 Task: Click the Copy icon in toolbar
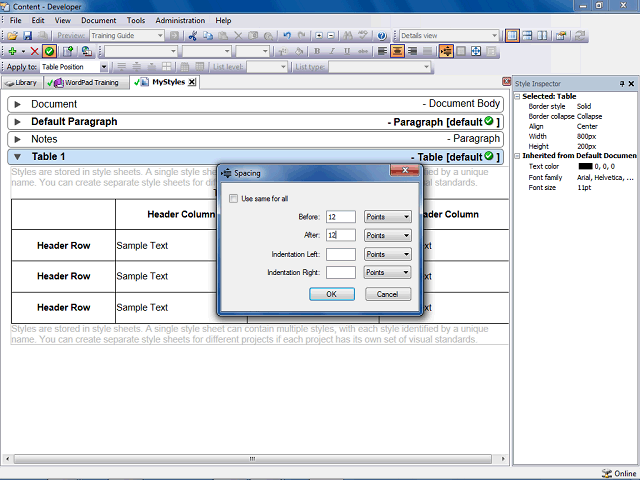(208, 36)
